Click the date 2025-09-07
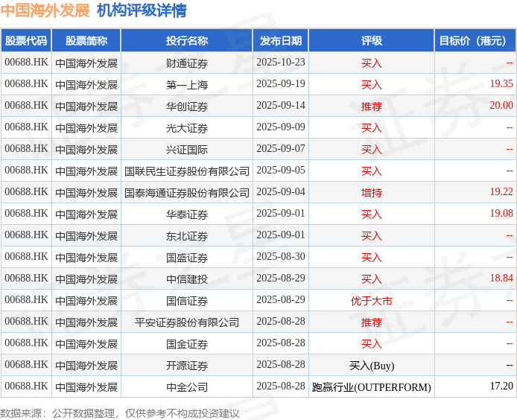This screenshot has height=420, width=517. [281, 149]
